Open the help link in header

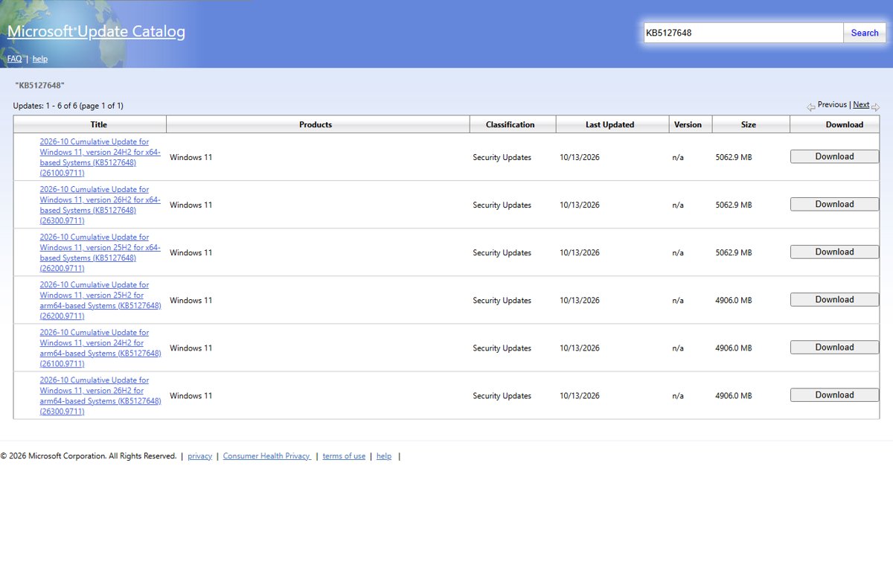tap(40, 59)
